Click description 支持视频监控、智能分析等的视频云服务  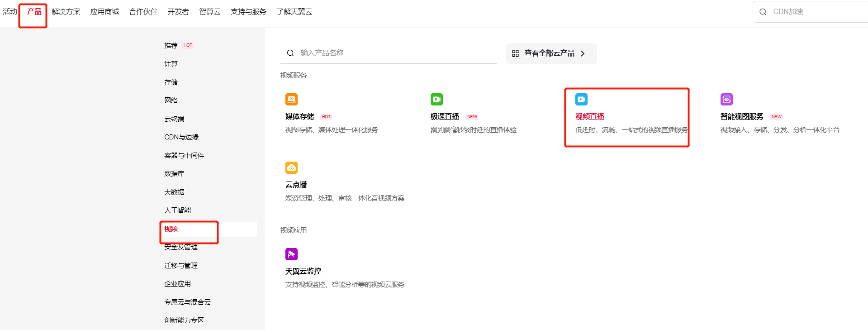coord(345,285)
